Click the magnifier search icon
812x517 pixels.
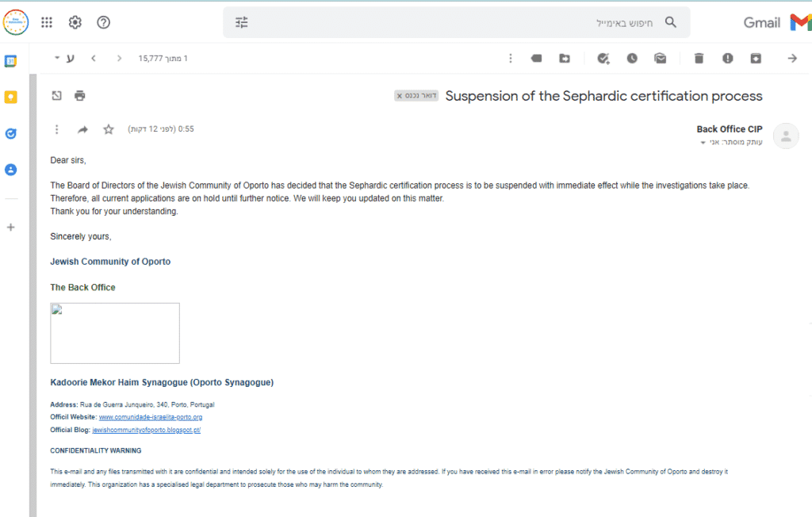671,22
